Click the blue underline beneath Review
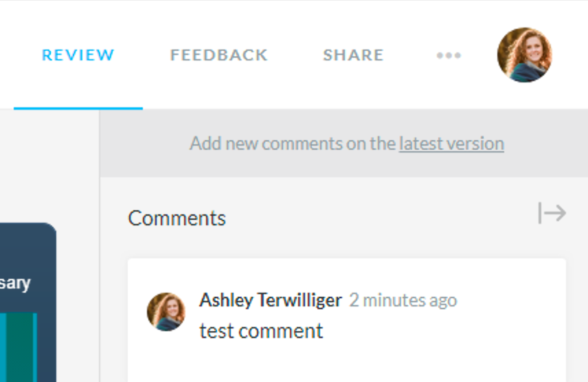This screenshot has width=588, height=382. coord(78,108)
